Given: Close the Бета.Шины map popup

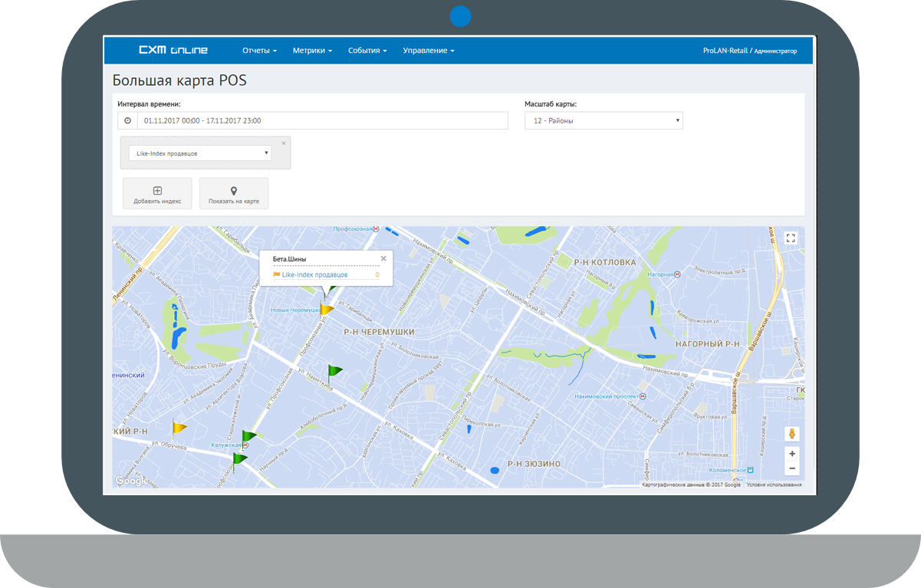Looking at the screenshot, I should [x=383, y=259].
